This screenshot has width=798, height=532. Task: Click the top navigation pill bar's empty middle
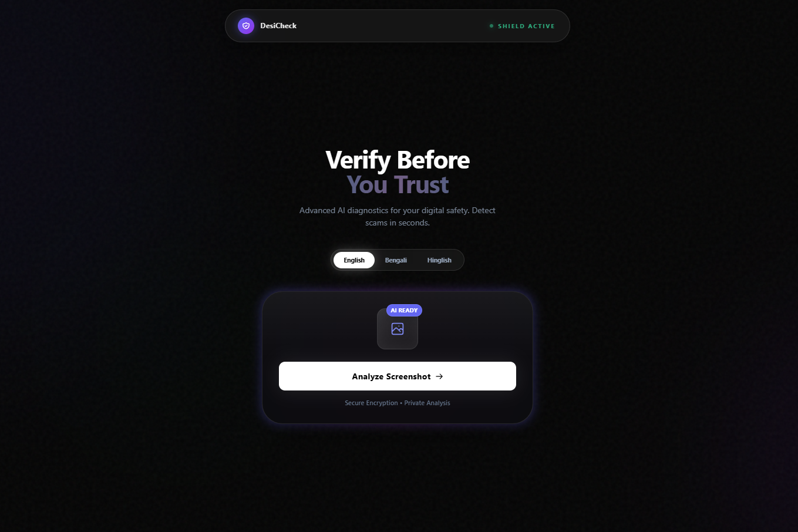[x=393, y=26]
